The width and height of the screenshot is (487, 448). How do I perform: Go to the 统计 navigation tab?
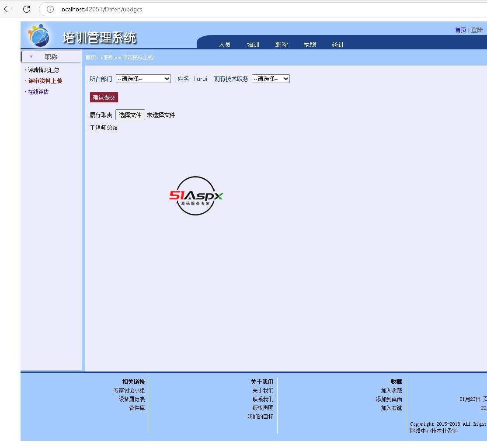coord(338,45)
